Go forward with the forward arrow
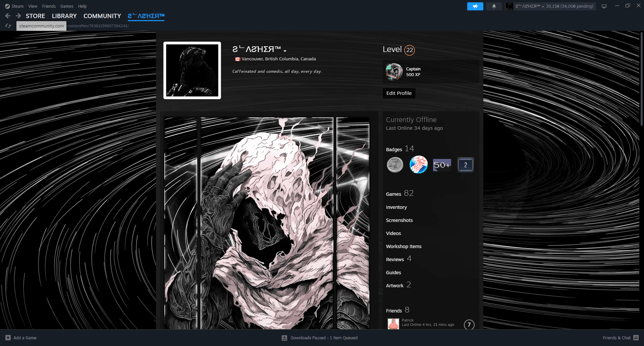644x346 pixels. (x=18, y=16)
